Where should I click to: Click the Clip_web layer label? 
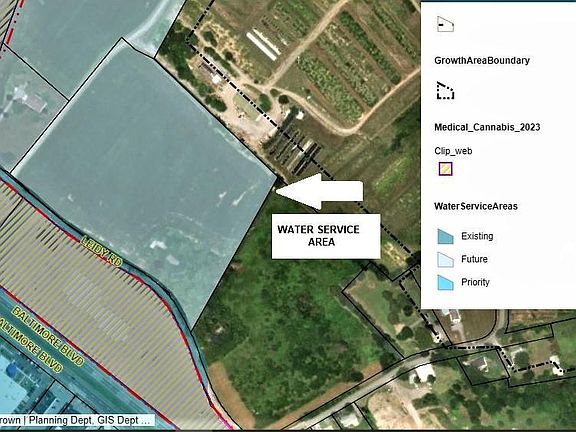[453, 151]
